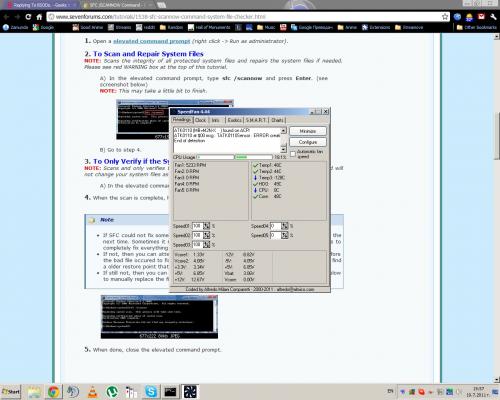This screenshot has height=400, width=500.
Task: Select SpeedFan Readings tab
Action: pos(182,120)
